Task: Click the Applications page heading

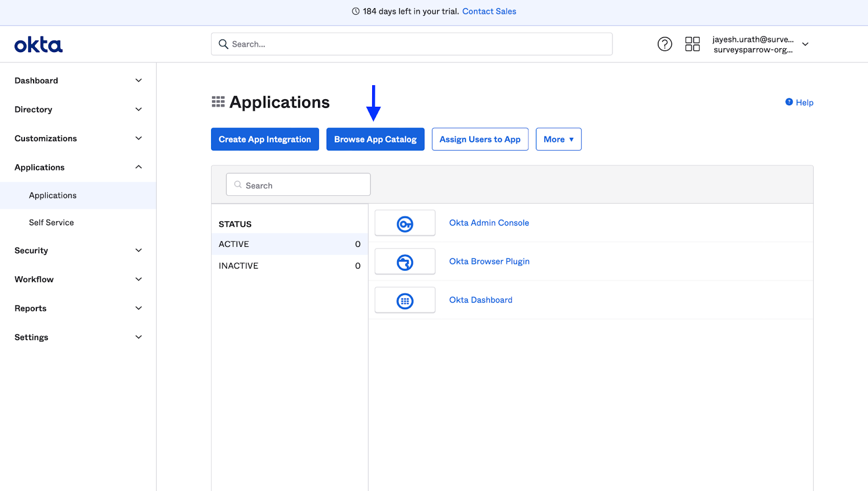Action: 279,102
